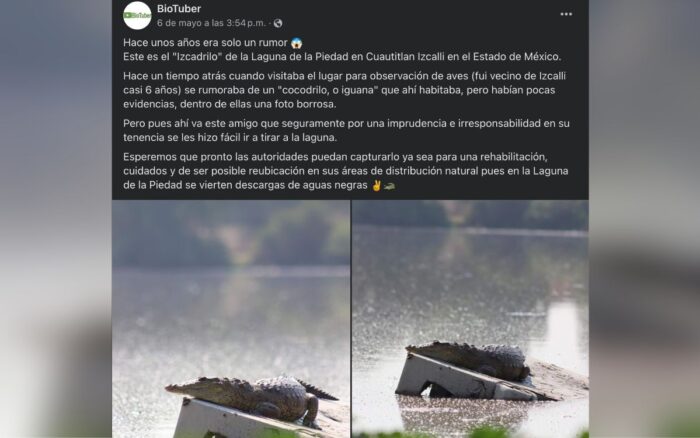The height and width of the screenshot is (438, 700).
Task: Click the word "Izcadrilo" in the post
Action: [198, 57]
